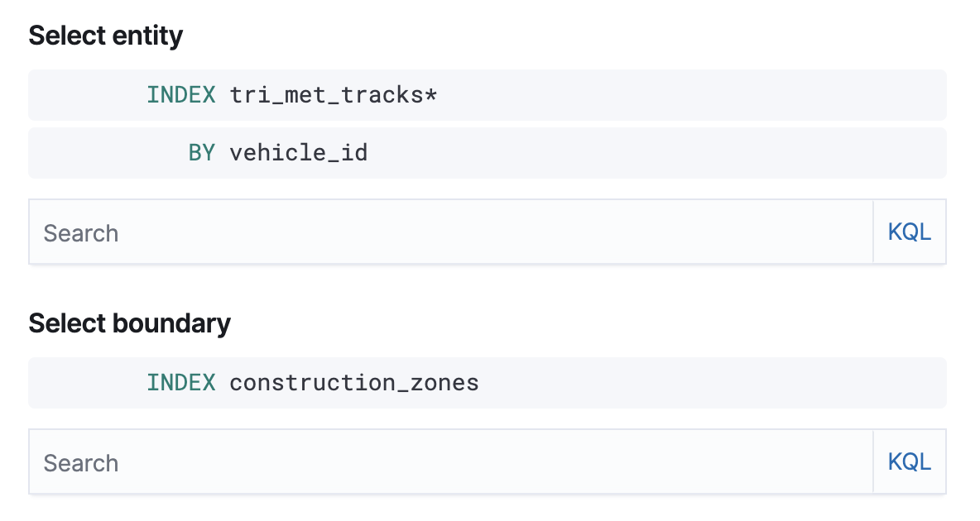Click the INDEX keyword under Select entity

coord(180,94)
